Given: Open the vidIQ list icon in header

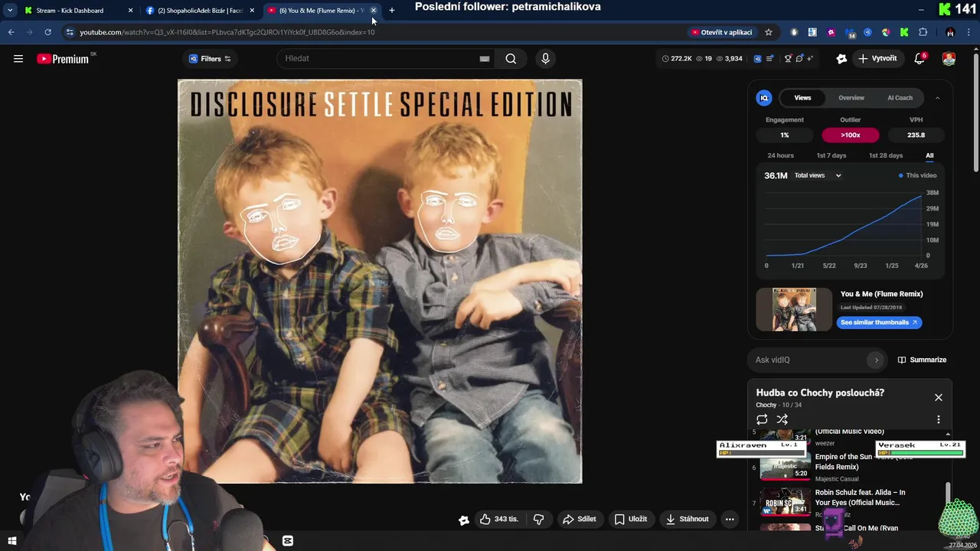Looking at the screenshot, I should tap(770, 58).
